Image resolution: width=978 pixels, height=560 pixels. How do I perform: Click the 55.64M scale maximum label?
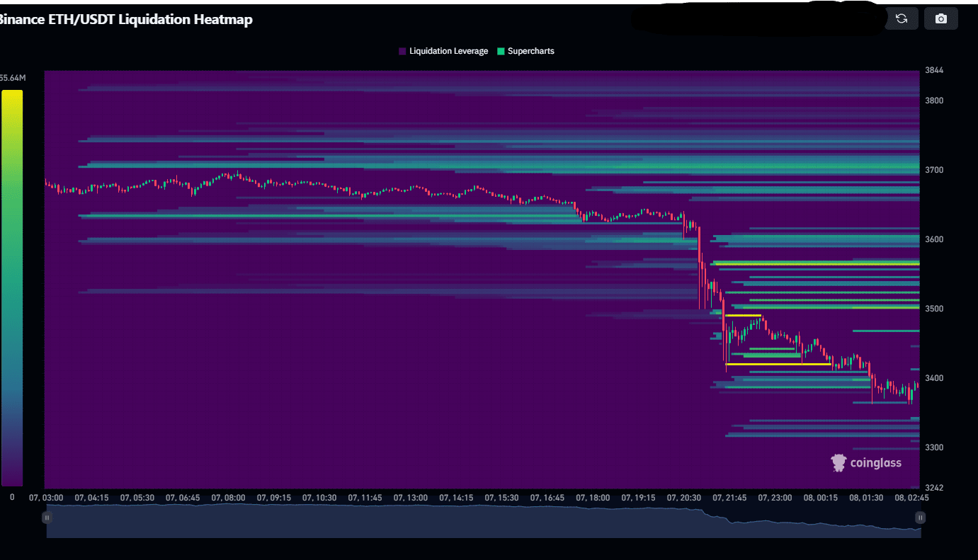click(12, 78)
